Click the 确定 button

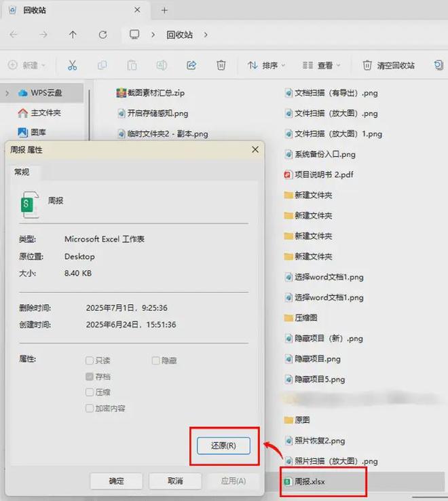click(116, 481)
